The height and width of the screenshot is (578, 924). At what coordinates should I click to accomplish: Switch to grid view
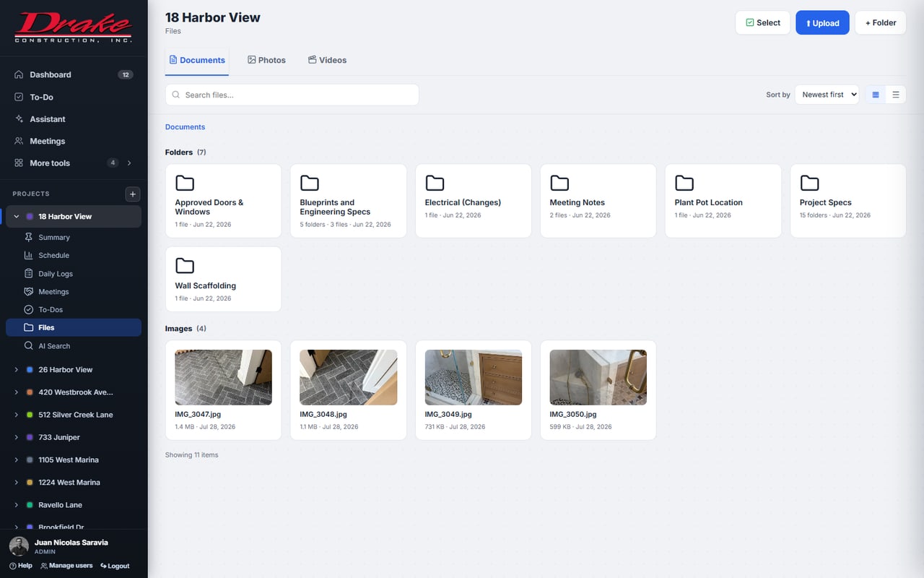click(876, 95)
